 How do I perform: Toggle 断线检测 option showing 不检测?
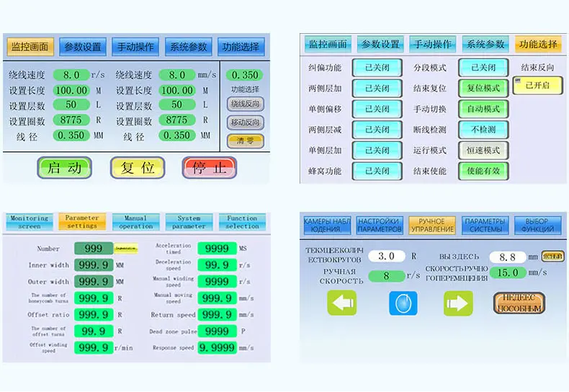point(483,130)
